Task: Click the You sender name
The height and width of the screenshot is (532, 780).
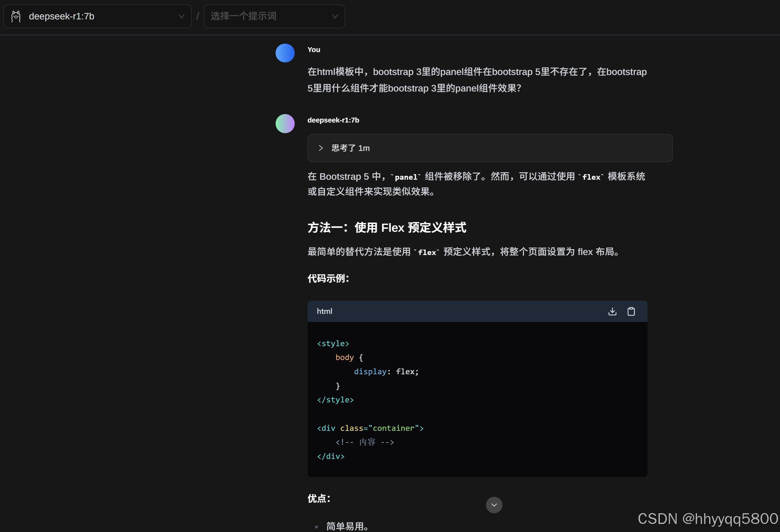Action: (x=313, y=50)
